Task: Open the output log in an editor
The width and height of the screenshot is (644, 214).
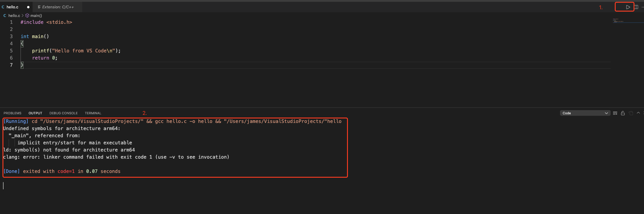Action: 631,113
